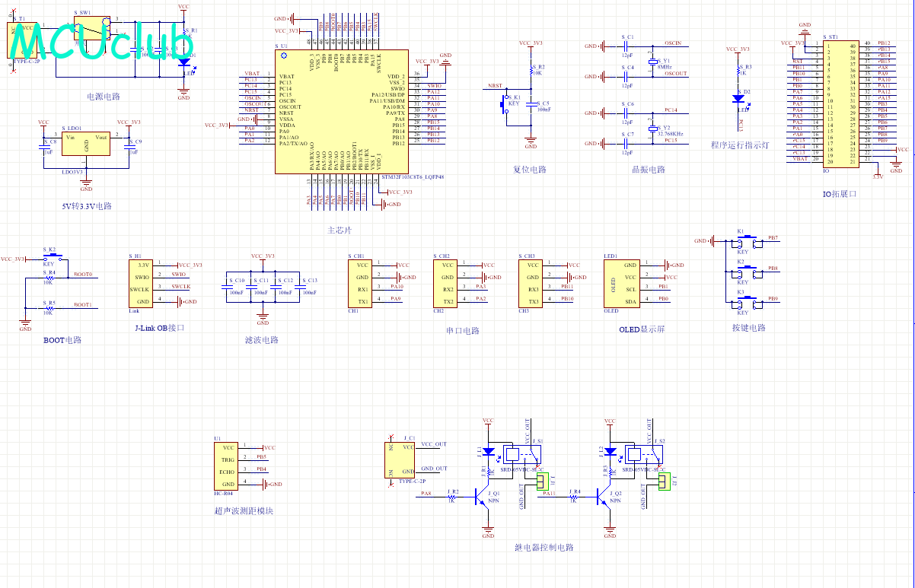
Task: Click the K1 push button on PB7
Action: pos(746,241)
